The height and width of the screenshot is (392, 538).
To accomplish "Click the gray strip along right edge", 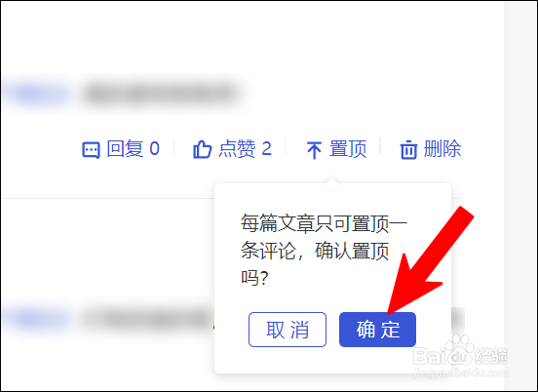I will [520, 196].
